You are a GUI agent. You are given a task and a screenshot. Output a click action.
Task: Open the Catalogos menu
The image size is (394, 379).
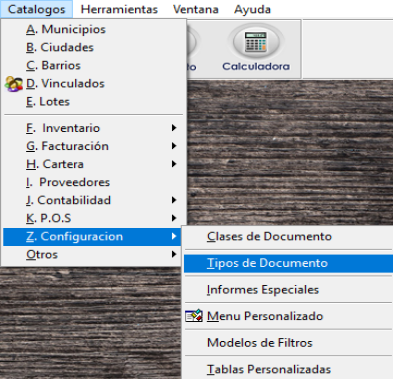pyautogui.click(x=36, y=9)
